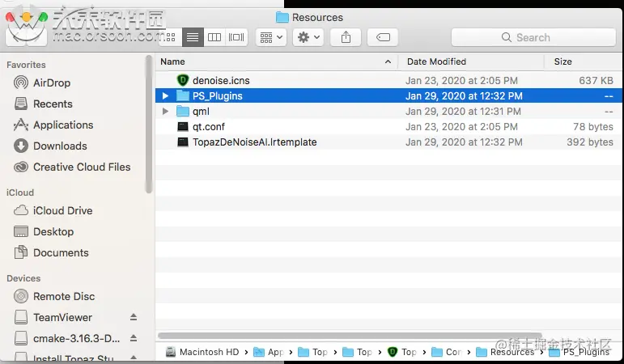Select list view mode
This screenshot has height=364, width=624.
pos(193,37)
